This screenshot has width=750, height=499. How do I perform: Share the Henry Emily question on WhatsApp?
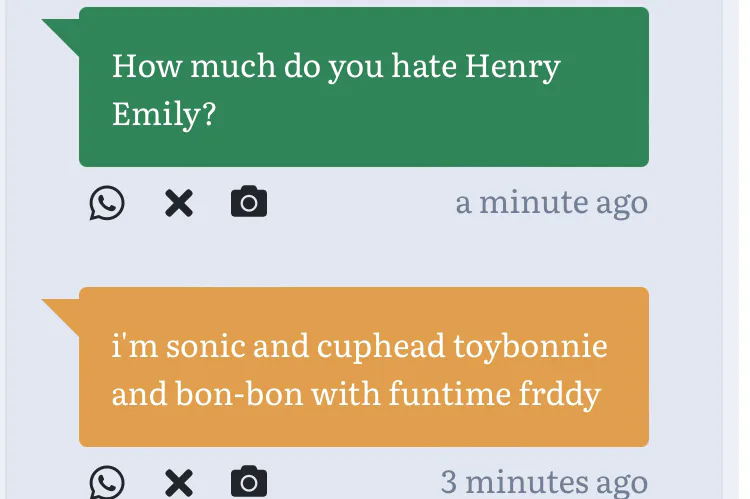tap(107, 203)
